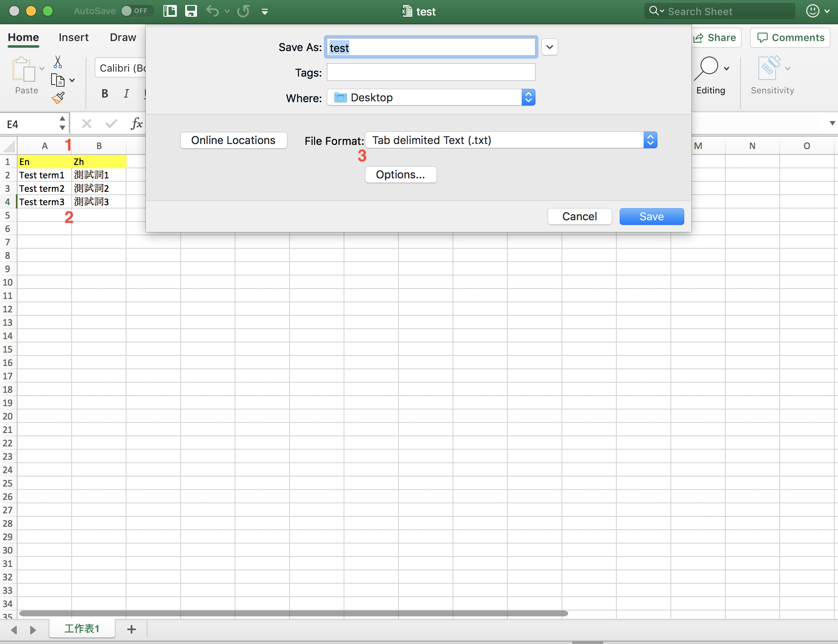The image size is (838, 644).
Task: Select the 工作表1 sheet tab
Action: coord(82,629)
